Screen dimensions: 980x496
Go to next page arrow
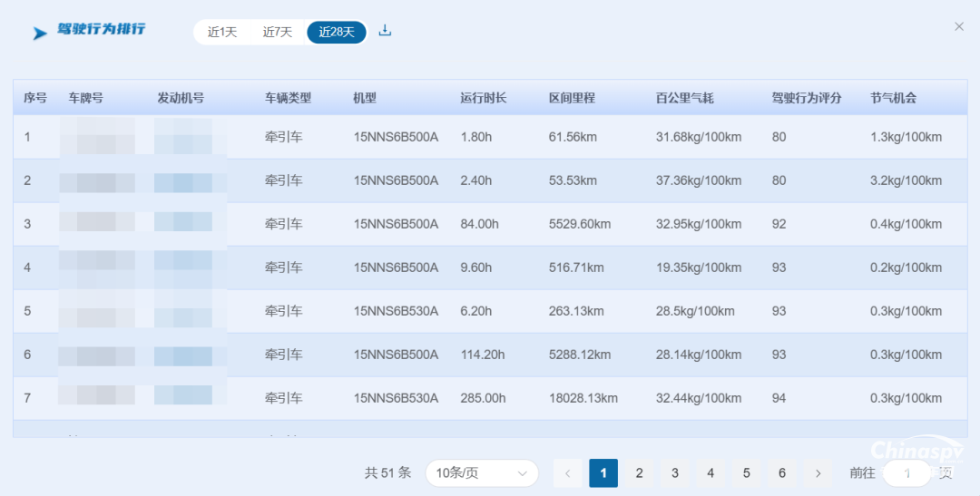[818, 473]
